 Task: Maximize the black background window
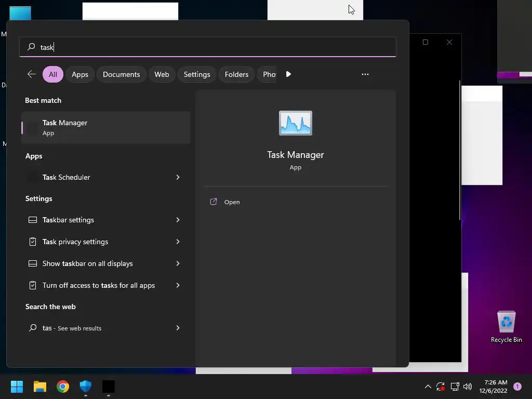pyautogui.click(x=425, y=42)
